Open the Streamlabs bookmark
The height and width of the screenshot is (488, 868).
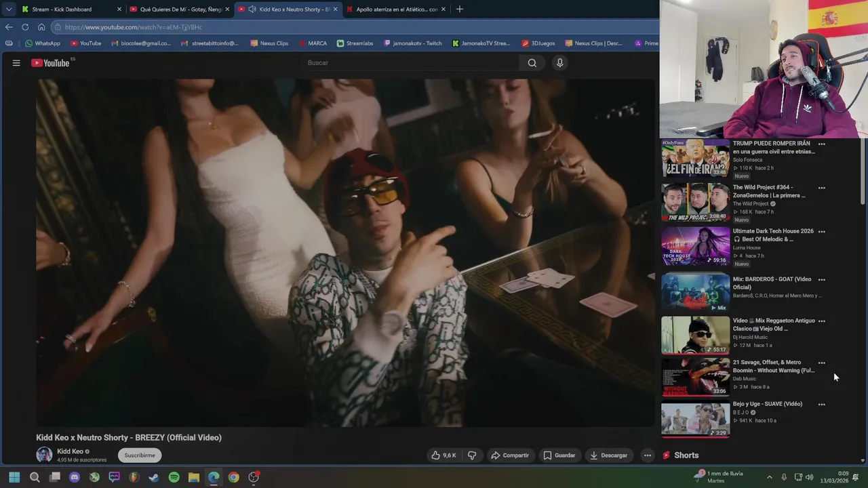355,43
